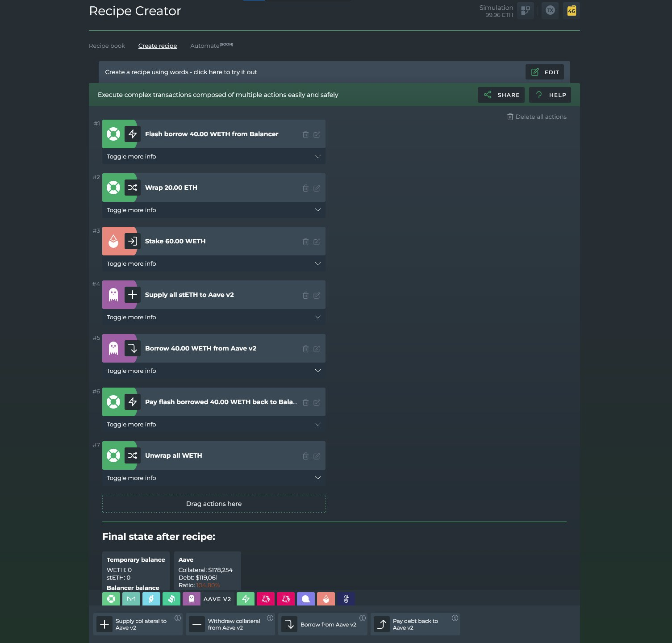Delete the Stake 60.00 WETH action
The width and height of the screenshot is (672, 643).
pos(305,242)
